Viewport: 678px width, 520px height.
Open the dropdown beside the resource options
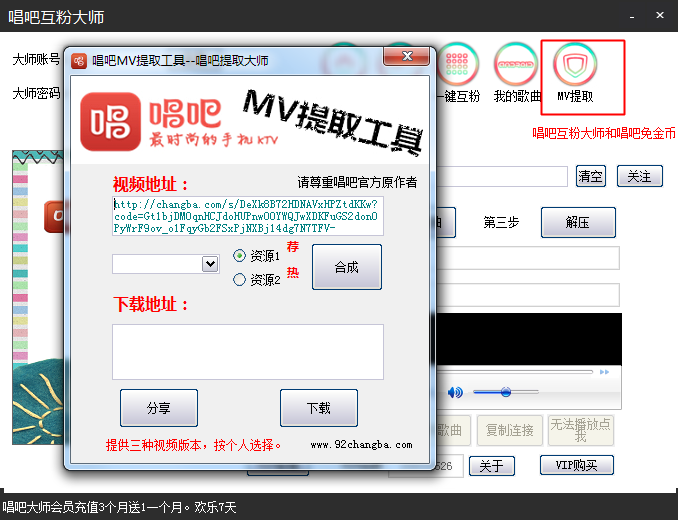pyautogui.click(x=210, y=264)
